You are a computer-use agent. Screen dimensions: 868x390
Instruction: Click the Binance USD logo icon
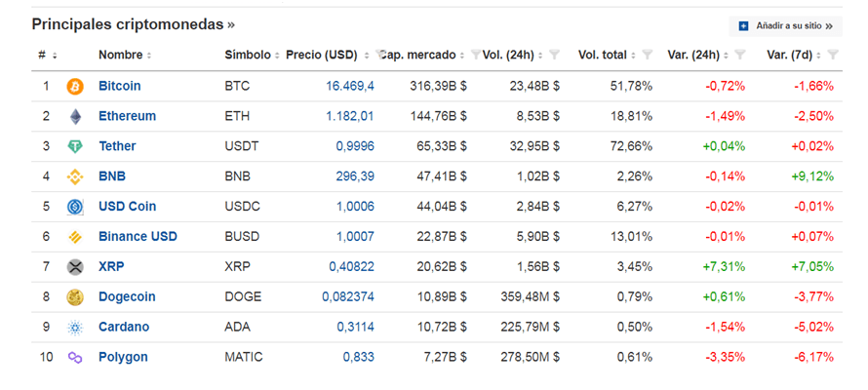[x=75, y=237]
